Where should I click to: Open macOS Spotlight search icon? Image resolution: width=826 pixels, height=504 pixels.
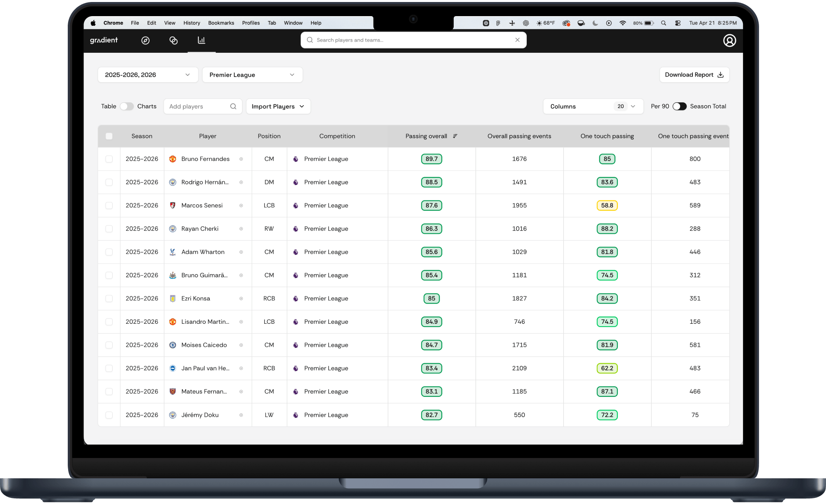[x=663, y=23]
